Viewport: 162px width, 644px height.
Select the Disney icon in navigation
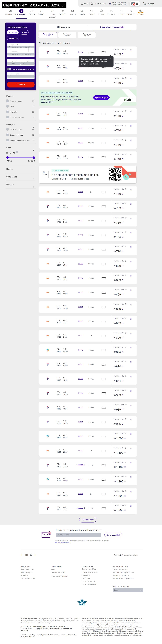pyautogui.click(x=92, y=11)
